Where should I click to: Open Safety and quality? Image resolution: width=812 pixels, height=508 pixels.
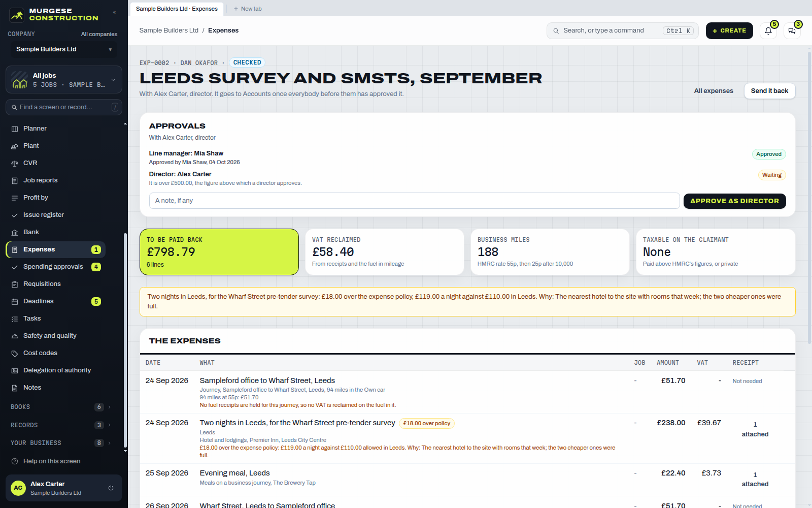(56, 336)
